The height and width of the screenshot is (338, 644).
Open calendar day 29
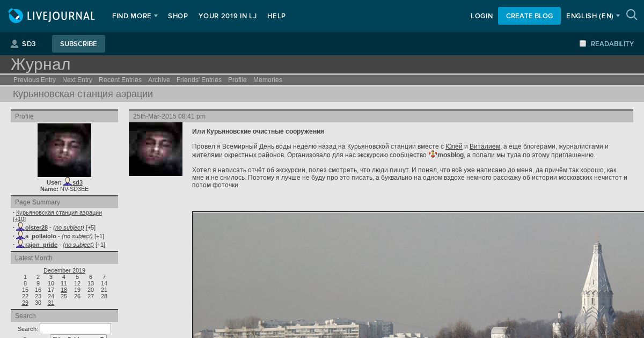pyautogui.click(x=25, y=303)
